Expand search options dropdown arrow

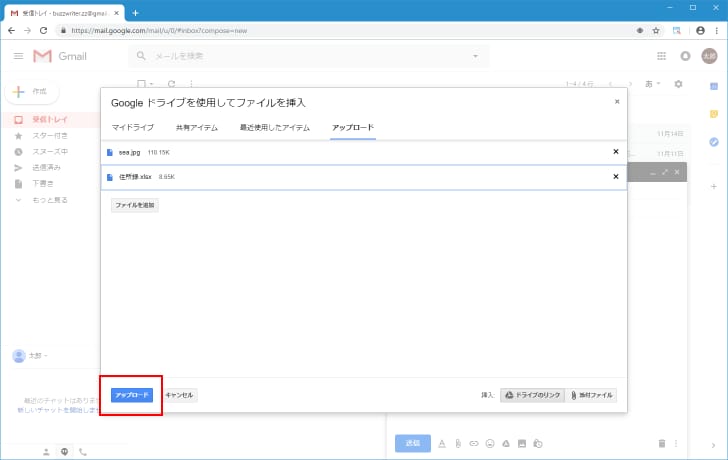(x=475, y=56)
